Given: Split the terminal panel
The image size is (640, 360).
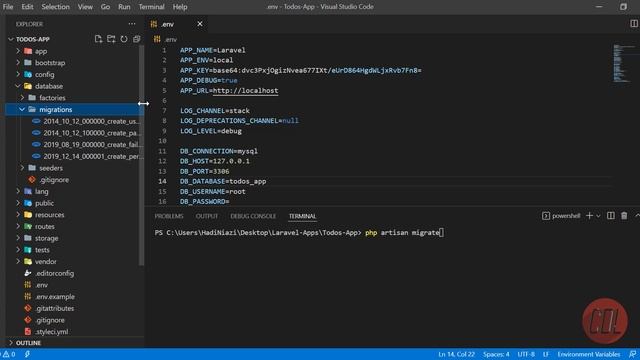Looking at the screenshot, I should pyautogui.click(x=611, y=216).
